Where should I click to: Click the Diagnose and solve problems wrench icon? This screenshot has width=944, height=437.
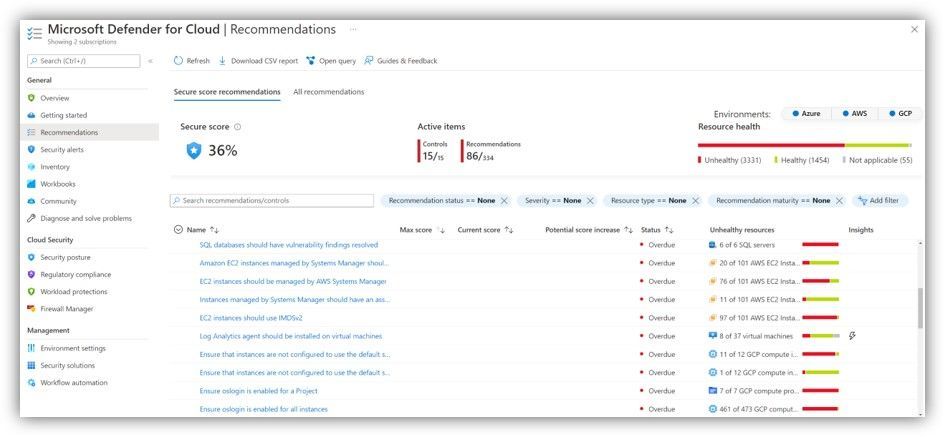pos(31,218)
